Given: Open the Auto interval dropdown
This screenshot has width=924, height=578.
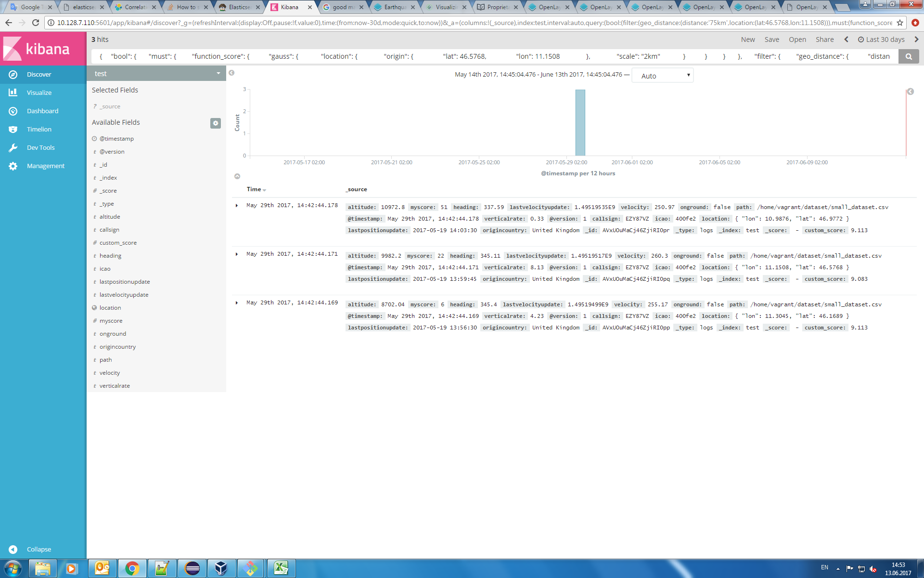Looking at the screenshot, I should pos(662,76).
